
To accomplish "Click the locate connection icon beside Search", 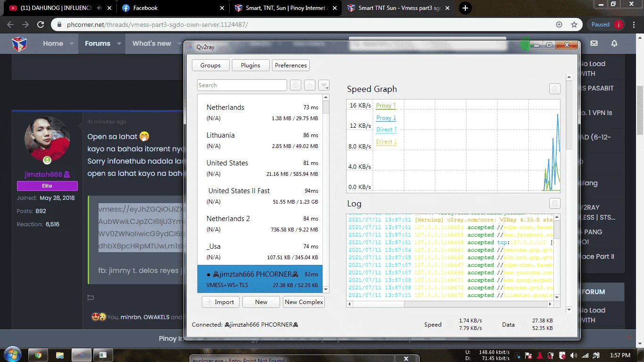I will (x=296, y=85).
